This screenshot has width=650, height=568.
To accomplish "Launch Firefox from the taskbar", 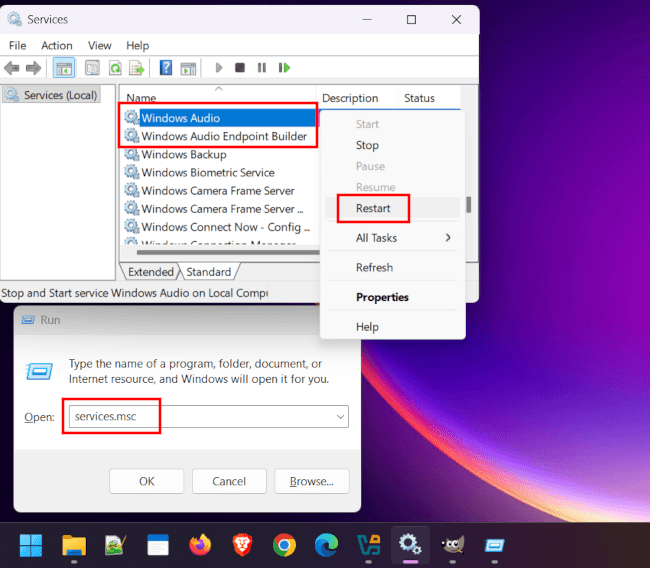I will (x=200, y=545).
